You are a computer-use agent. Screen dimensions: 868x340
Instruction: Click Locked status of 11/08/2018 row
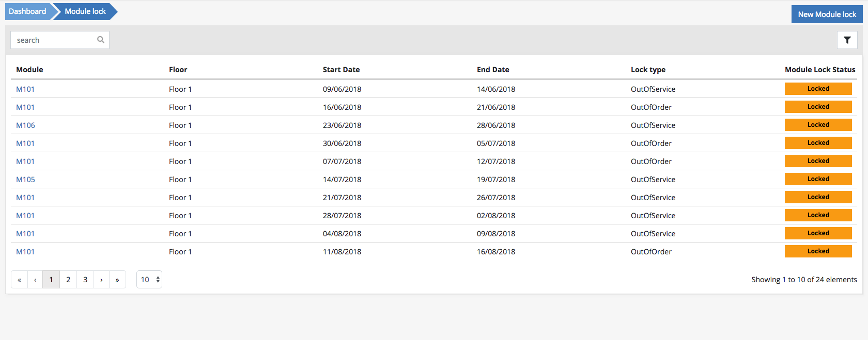818,251
